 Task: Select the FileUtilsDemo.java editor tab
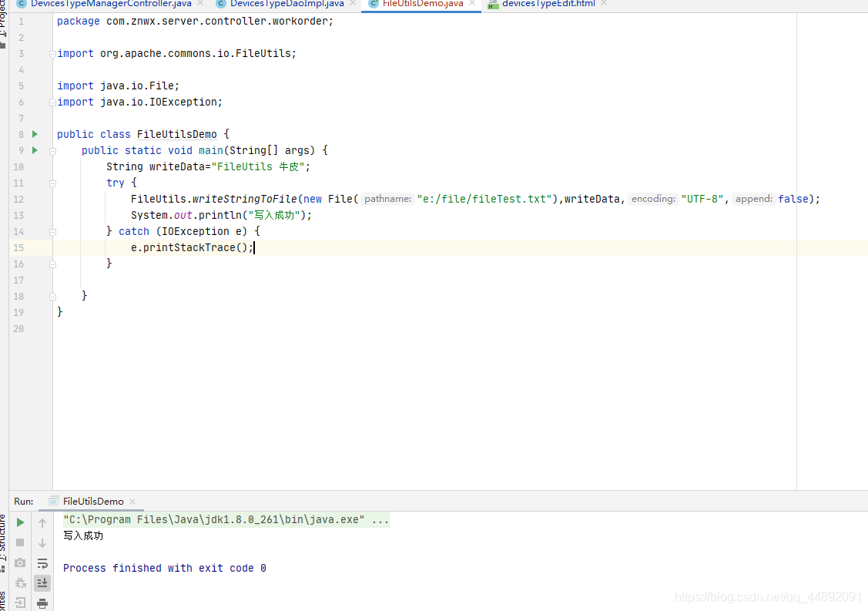(x=423, y=3)
